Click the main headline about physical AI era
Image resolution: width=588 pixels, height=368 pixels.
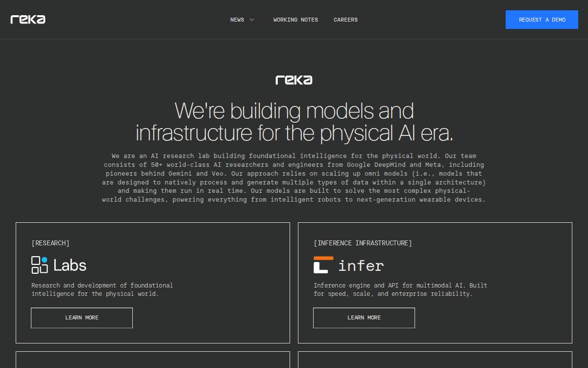click(x=294, y=122)
